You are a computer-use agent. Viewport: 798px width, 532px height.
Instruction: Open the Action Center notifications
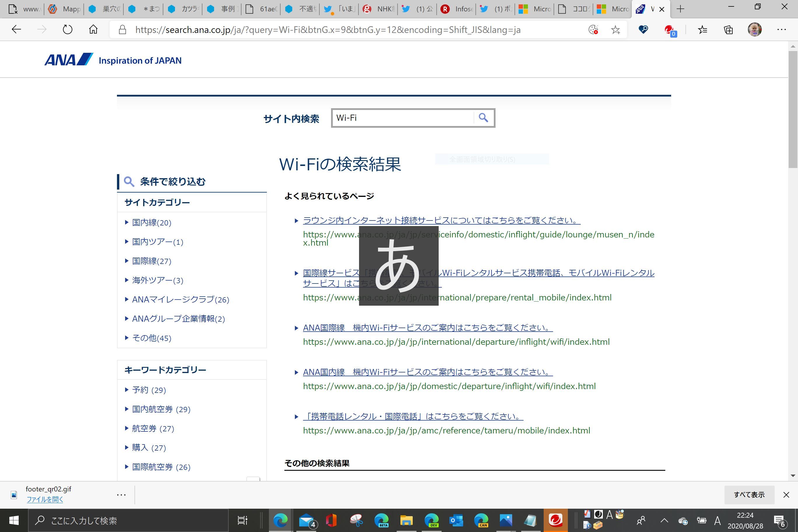click(779, 520)
